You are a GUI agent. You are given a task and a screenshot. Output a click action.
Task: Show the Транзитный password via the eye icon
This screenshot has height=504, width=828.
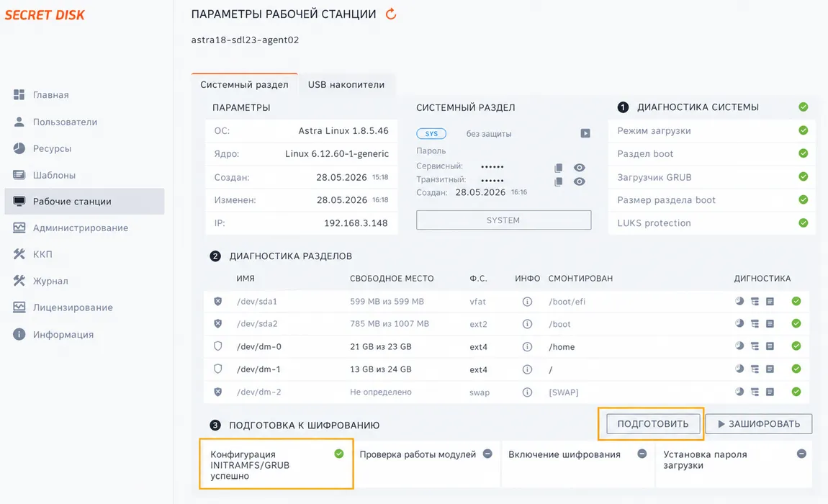[580, 181]
